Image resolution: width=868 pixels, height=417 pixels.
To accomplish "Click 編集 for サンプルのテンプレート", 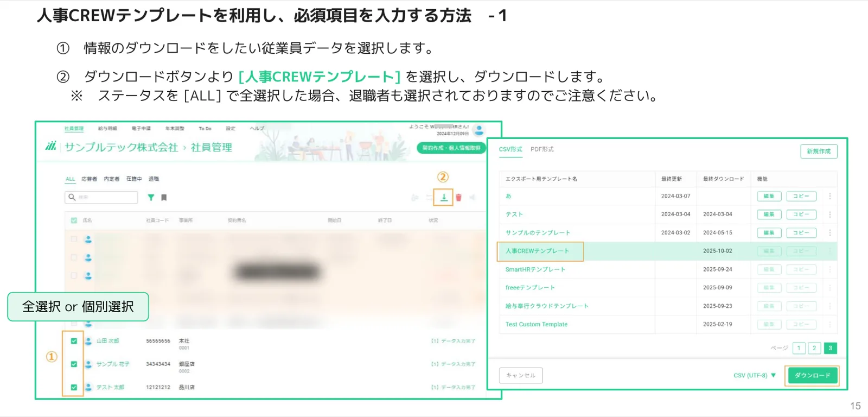I will click(769, 233).
